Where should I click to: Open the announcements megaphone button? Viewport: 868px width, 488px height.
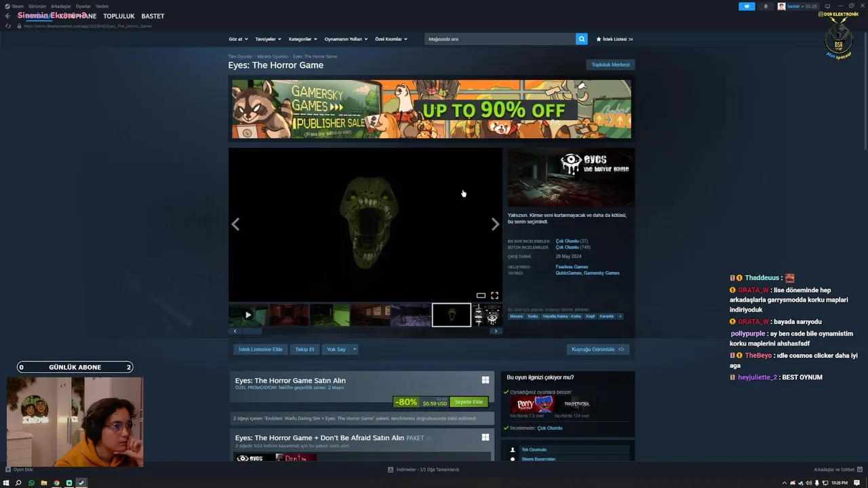747,6
